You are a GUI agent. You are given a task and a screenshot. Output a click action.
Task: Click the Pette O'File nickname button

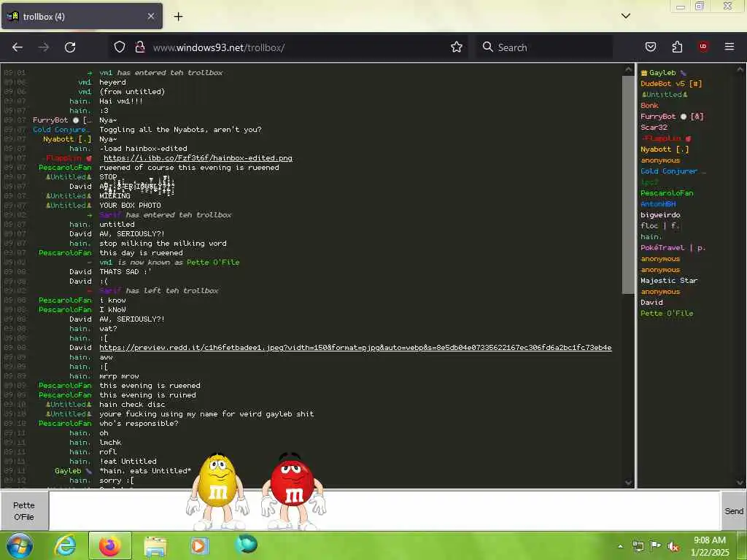[x=24, y=511]
